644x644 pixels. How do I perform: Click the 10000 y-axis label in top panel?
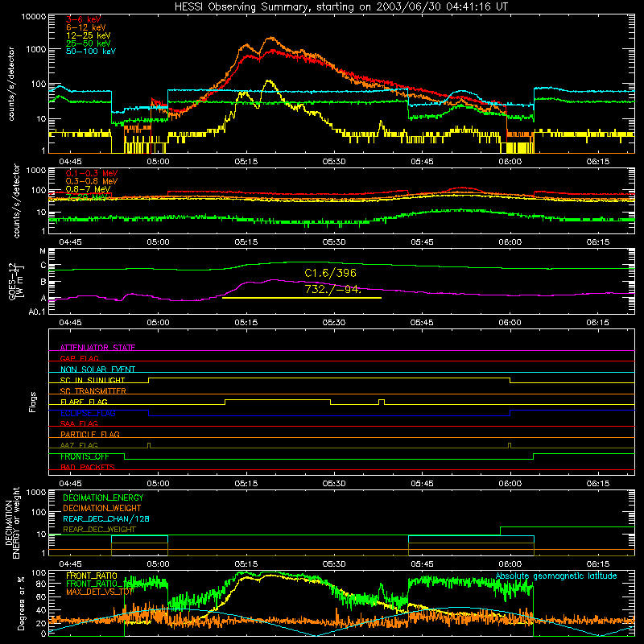point(34,17)
